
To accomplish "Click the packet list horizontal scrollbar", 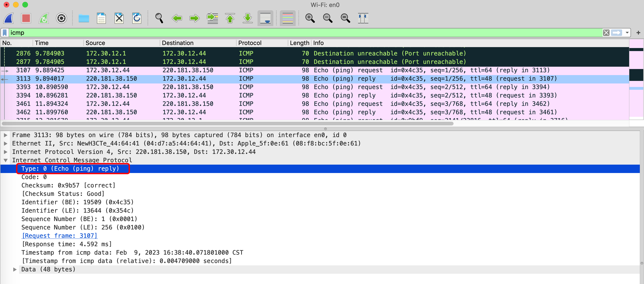I will (x=227, y=124).
